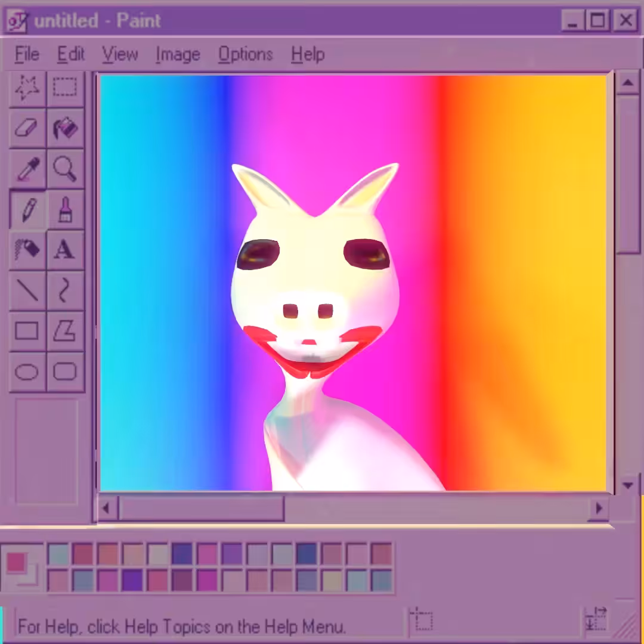Click the Paint app icon in title bar
644x644 pixels.
point(17,20)
